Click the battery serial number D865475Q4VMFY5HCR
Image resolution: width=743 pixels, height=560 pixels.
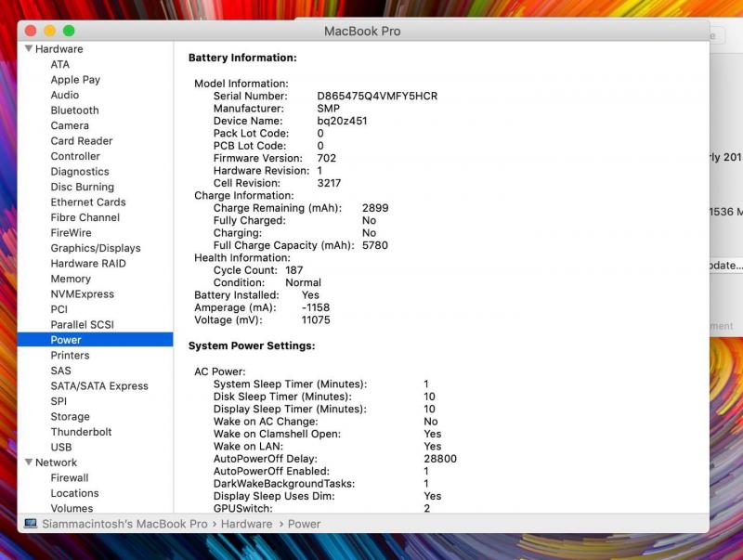377,96
